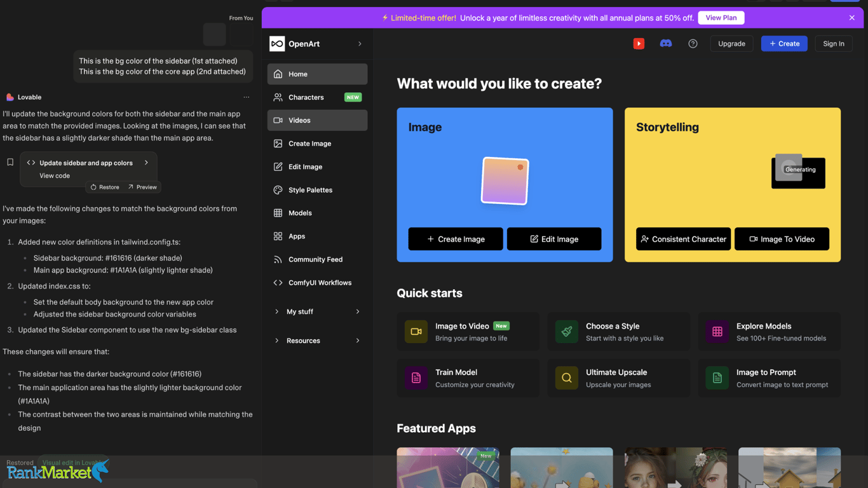868x488 pixels.
Task: Click the bookmark icon beside Update sidebar card
Action: pyautogui.click(x=10, y=163)
